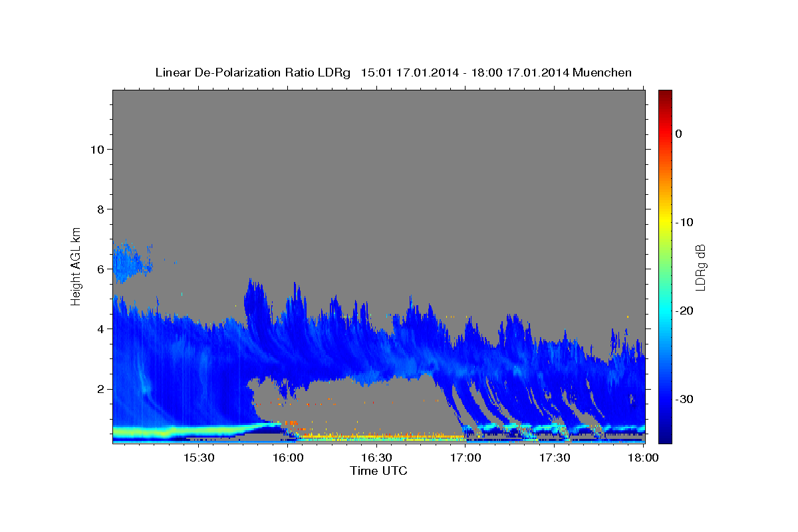The height and width of the screenshot is (532, 798).
Task: Click the 'Height AGL km' axis label
Action: 76,266
